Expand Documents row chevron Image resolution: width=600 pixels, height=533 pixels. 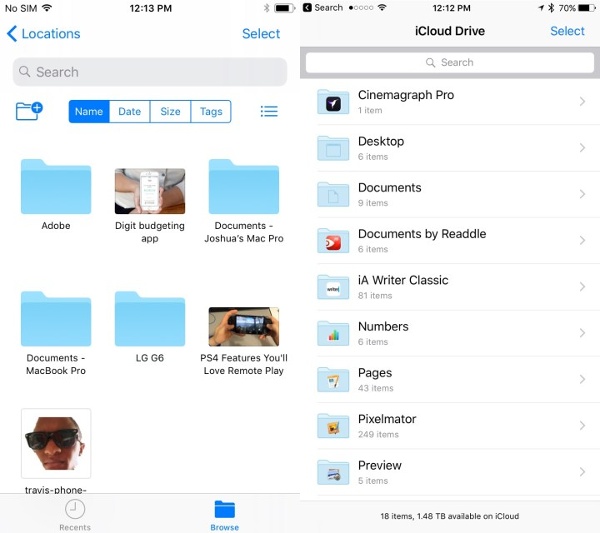(582, 194)
